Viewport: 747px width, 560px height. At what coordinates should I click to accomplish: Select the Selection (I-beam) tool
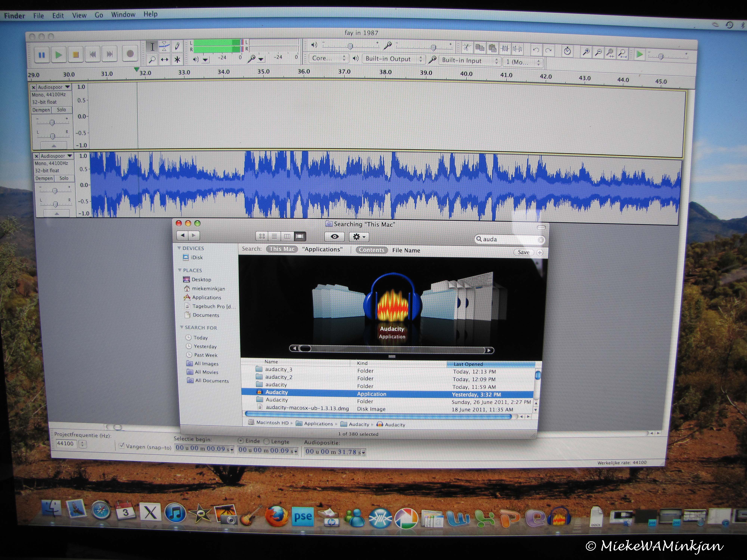tap(152, 47)
